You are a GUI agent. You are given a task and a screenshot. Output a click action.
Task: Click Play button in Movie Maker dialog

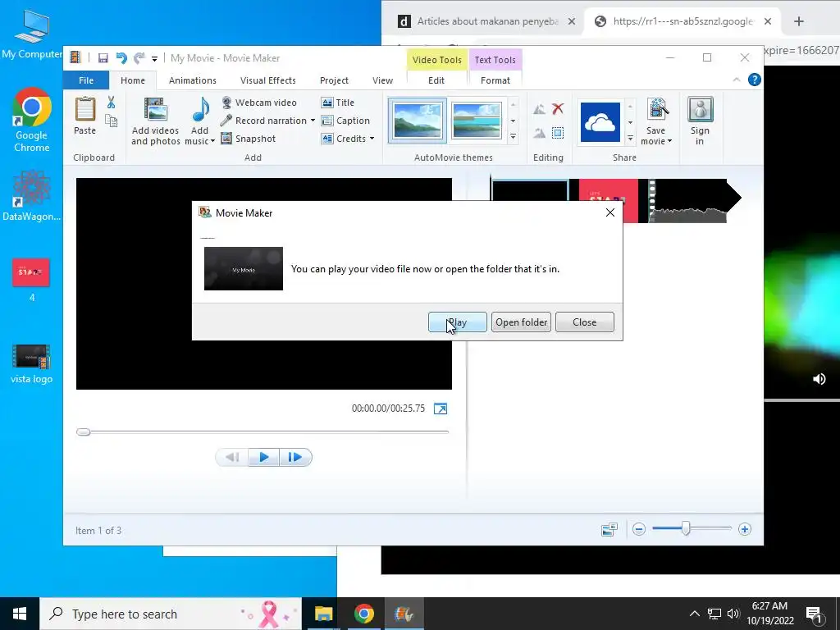pyautogui.click(x=458, y=322)
